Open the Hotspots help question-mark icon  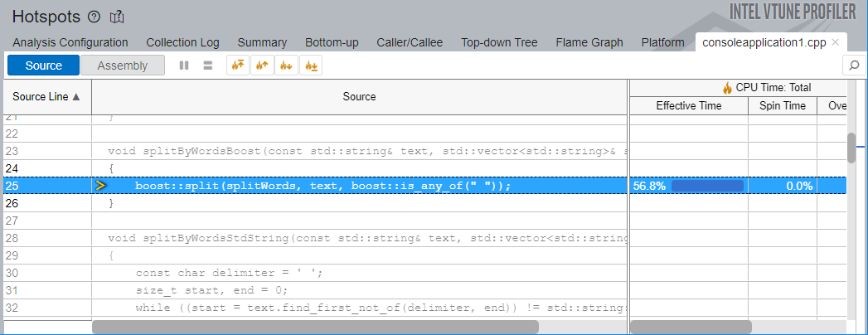[x=94, y=17]
